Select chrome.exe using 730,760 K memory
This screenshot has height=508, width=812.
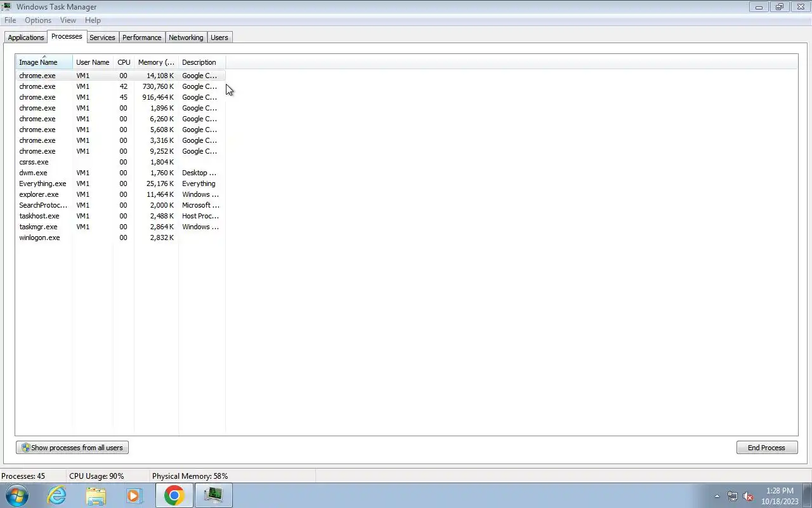pyautogui.click(x=121, y=86)
